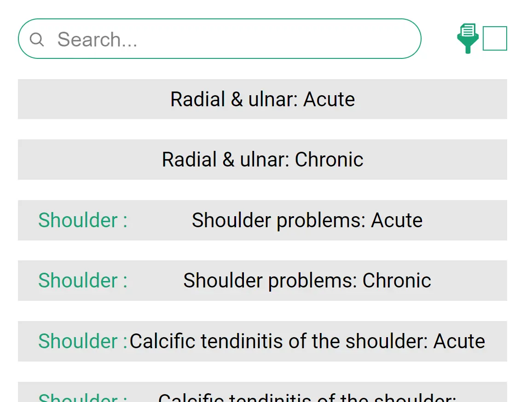Click the document graphic atop the filter funnel
Image resolution: width=532 pixels, height=402 pixels.
[x=468, y=30]
